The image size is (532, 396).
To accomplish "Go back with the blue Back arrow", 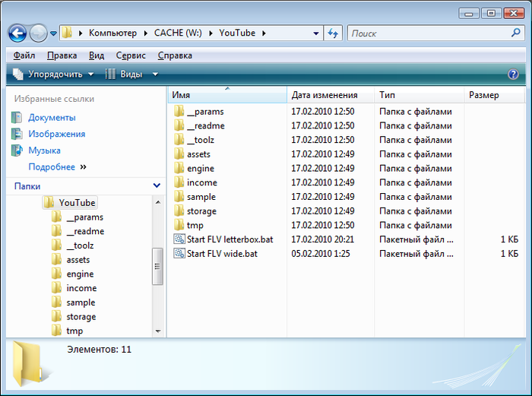I will tap(17, 33).
